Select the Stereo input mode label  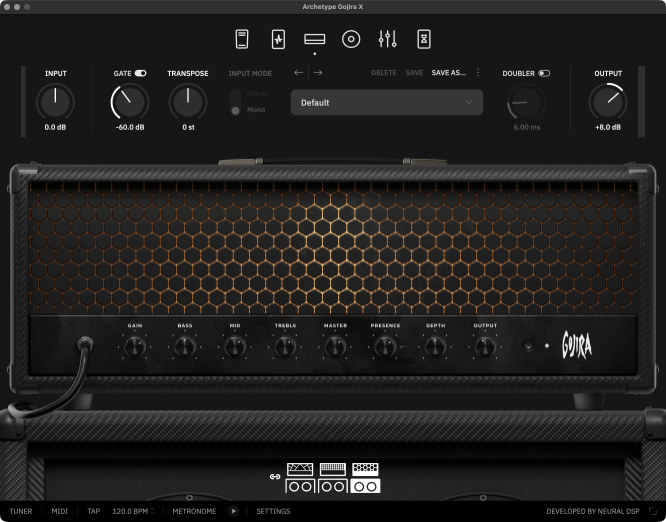click(x=257, y=93)
